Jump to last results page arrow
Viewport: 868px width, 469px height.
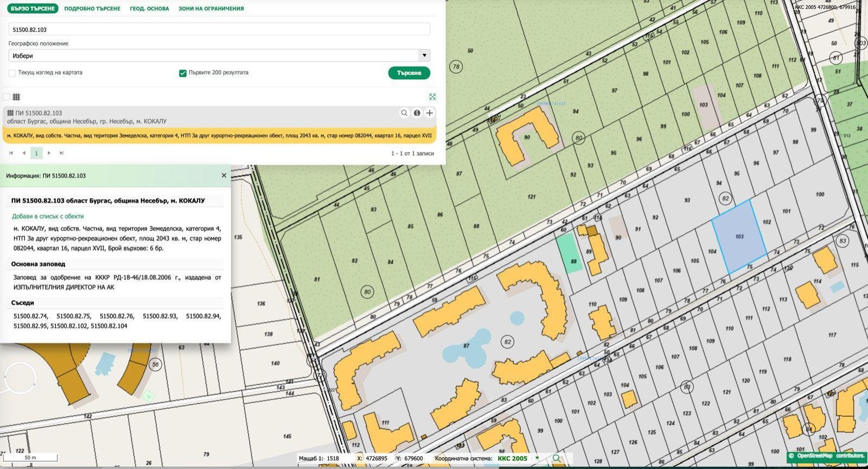click(61, 153)
